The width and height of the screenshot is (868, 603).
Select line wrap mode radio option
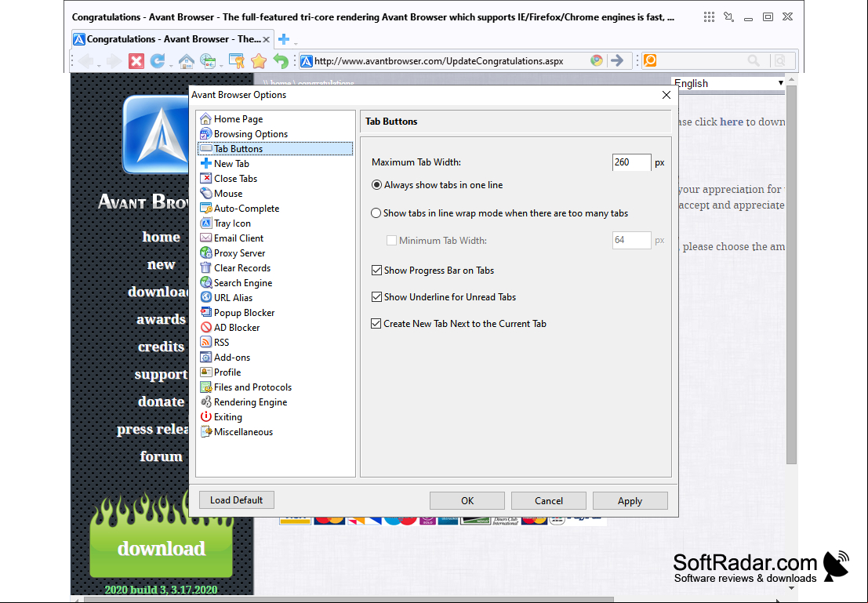point(376,213)
